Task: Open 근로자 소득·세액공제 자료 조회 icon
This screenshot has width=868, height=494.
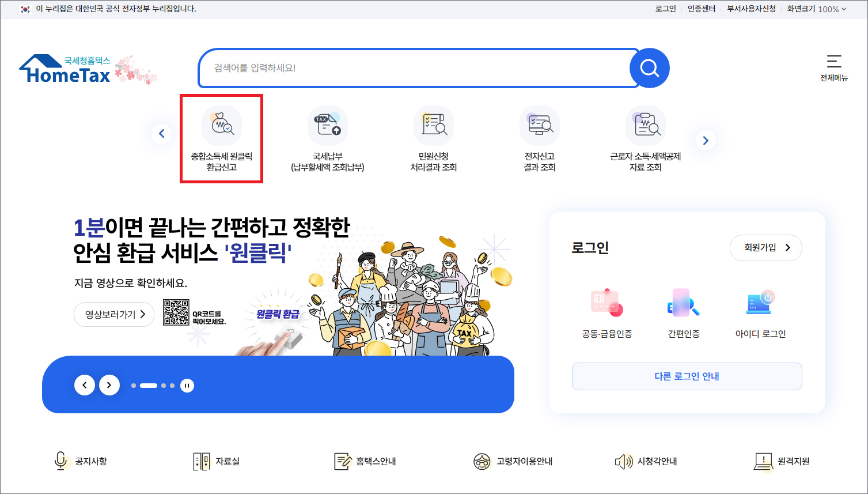Action: [646, 126]
